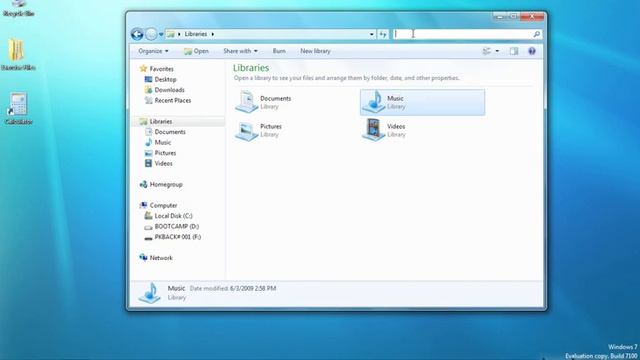This screenshot has width=640, height=360.
Task: Change view using the views icon
Action: click(487, 51)
